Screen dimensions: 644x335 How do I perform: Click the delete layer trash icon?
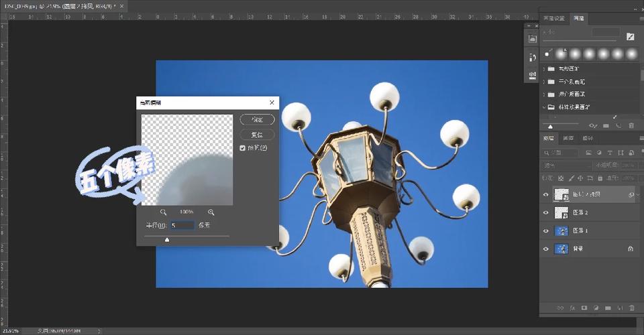(x=631, y=308)
